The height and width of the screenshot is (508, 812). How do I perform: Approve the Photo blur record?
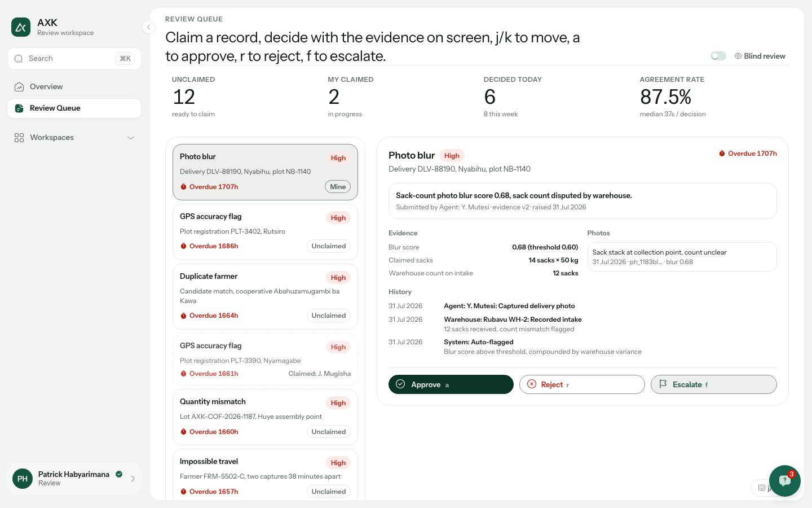pyautogui.click(x=451, y=384)
